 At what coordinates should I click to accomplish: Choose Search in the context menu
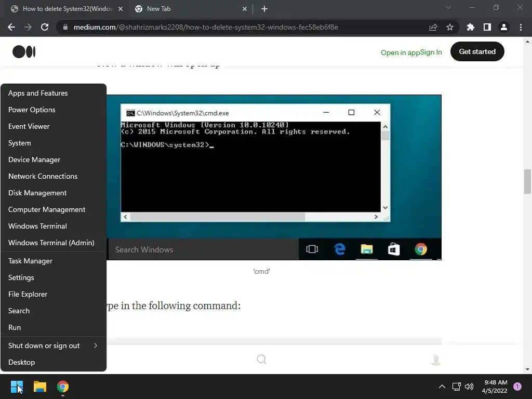click(54, 311)
